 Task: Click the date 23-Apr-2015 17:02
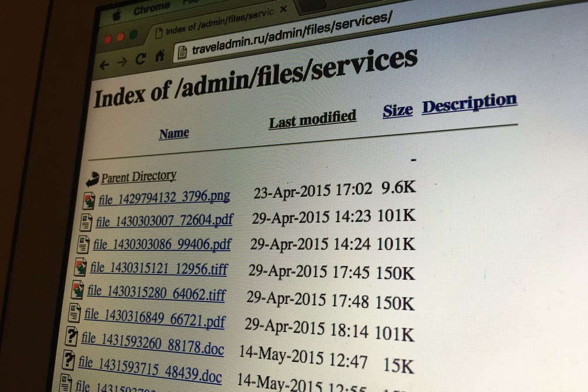coord(313,192)
